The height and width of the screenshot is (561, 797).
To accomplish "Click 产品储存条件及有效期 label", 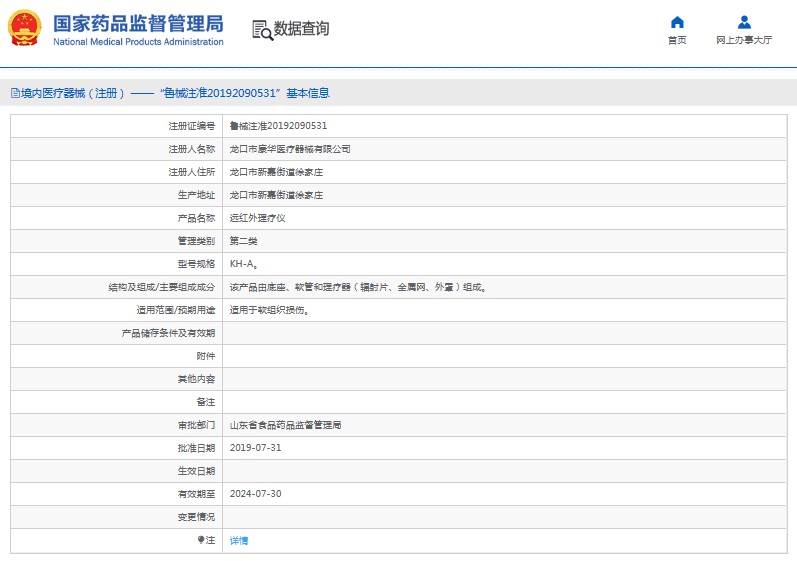I will click(168, 333).
